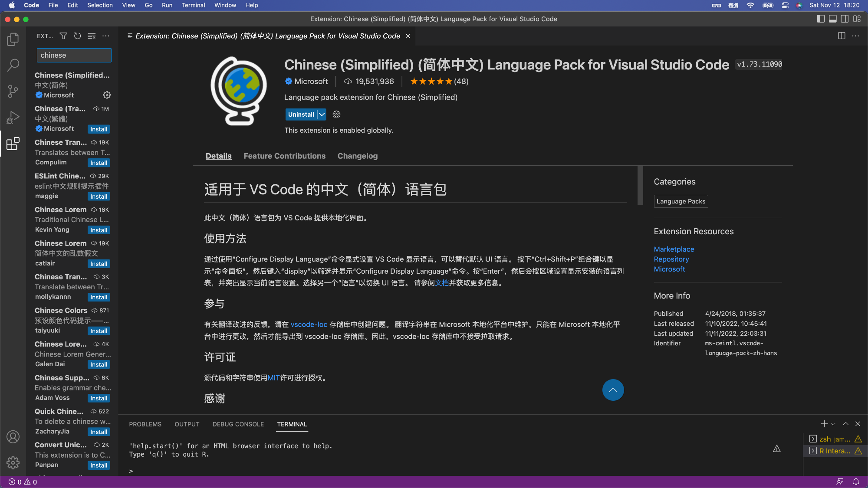The width and height of the screenshot is (868, 488).
Task: Toggle the primary side bar layout icon
Action: [820, 19]
